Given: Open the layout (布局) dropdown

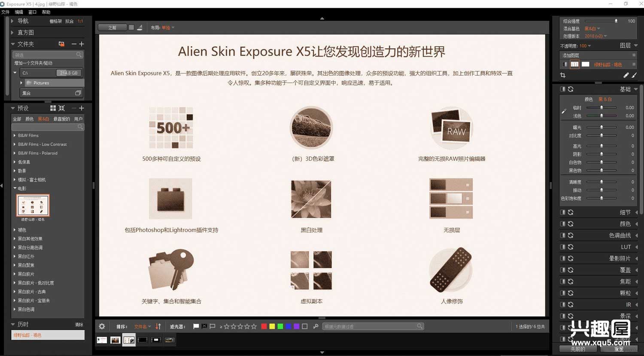Looking at the screenshot, I should tap(167, 27).
